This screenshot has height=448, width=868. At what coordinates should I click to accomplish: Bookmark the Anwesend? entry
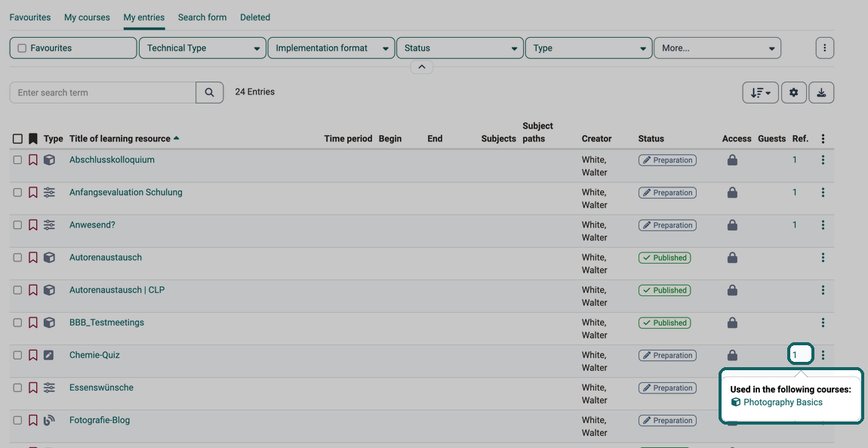tap(32, 225)
